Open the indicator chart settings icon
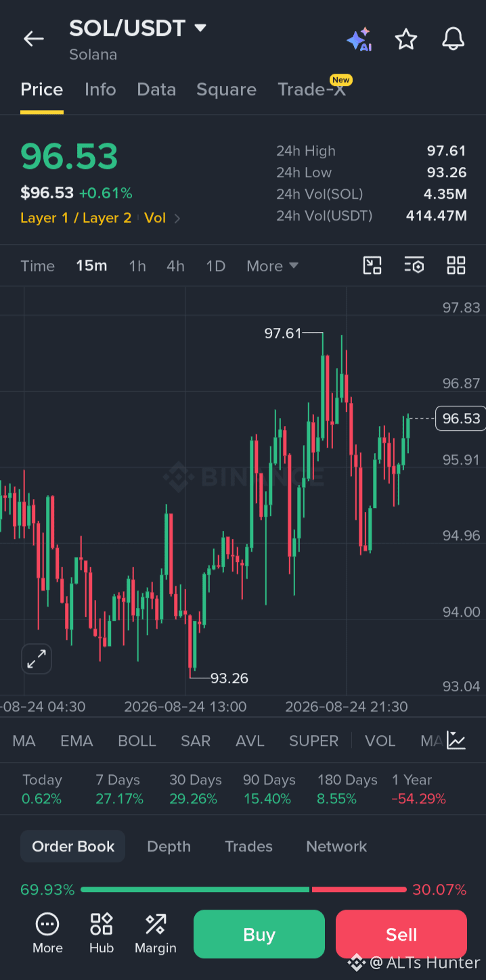Viewport: 486px width, 980px height. pos(457,741)
